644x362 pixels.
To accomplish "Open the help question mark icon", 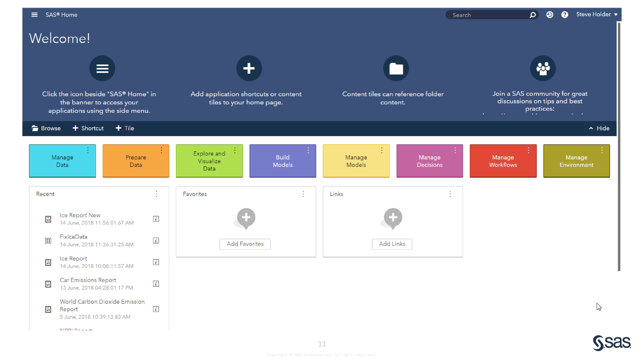I will [564, 15].
